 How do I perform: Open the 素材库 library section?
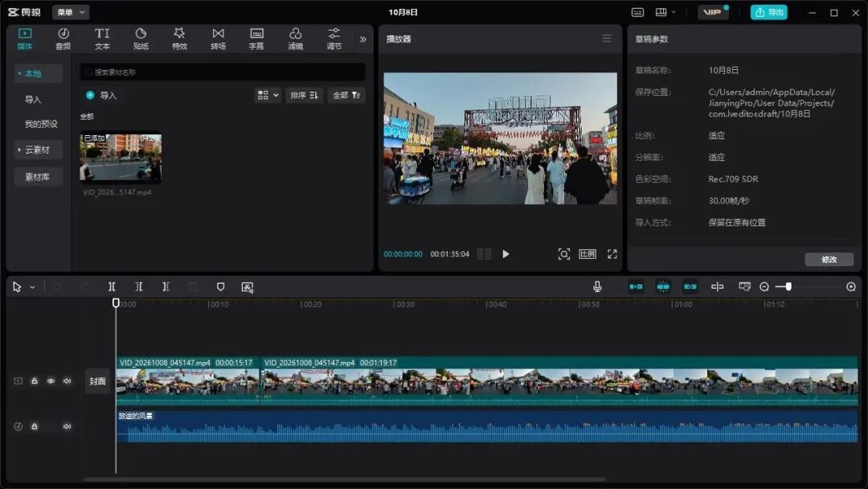click(x=38, y=177)
